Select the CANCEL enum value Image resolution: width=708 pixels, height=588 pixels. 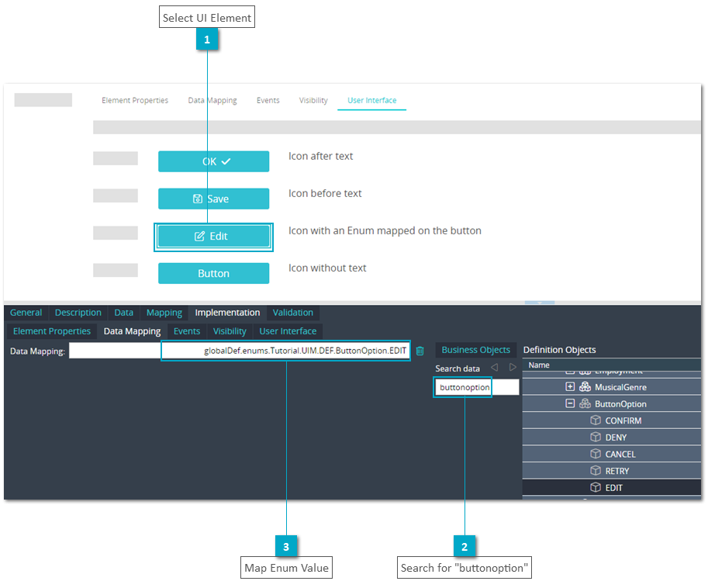611,454
